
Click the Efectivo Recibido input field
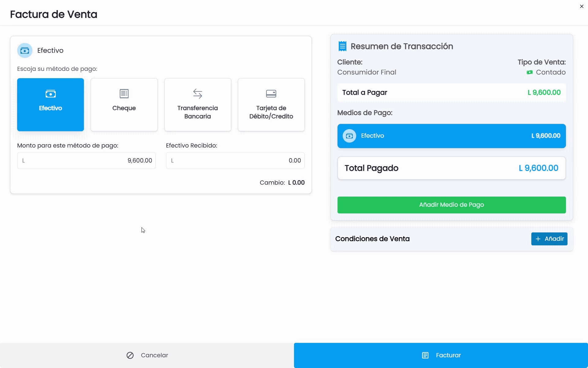click(235, 160)
